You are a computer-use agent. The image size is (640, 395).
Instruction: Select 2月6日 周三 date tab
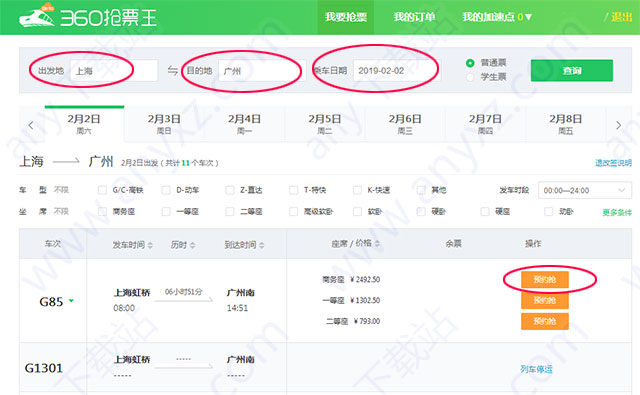coord(405,124)
